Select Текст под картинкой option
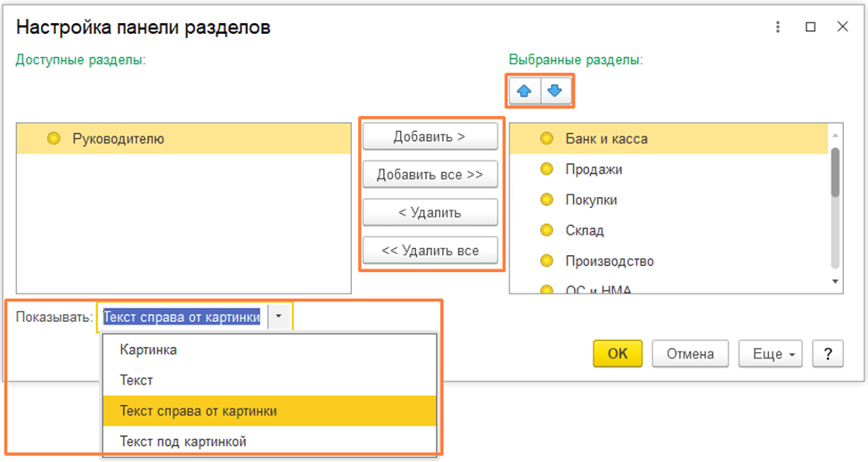 coord(183,441)
